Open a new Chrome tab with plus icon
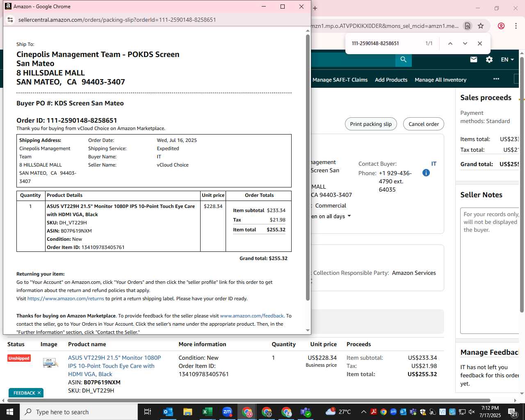Image resolution: width=525 pixels, height=420 pixels. click(x=315, y=8)
